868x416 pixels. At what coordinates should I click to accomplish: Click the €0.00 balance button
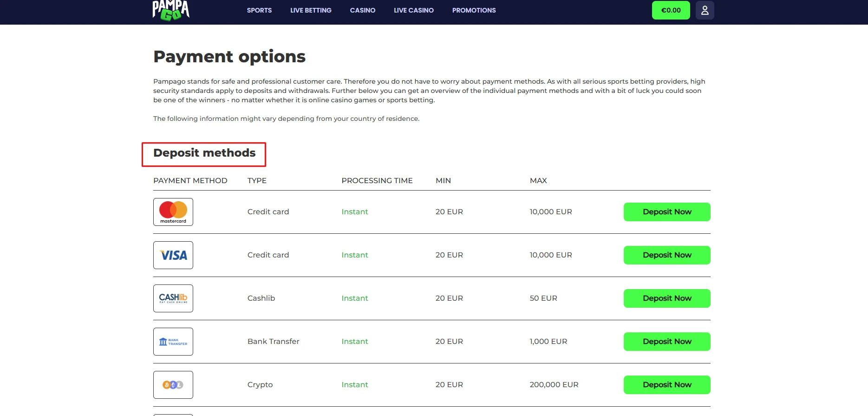671,10
